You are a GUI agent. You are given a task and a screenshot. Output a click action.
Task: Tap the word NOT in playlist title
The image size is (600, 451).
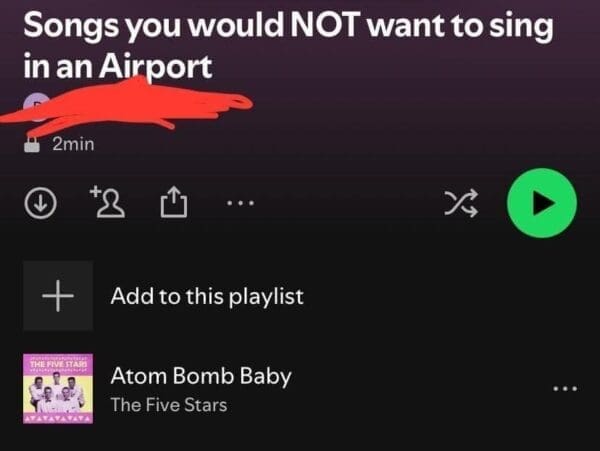point(324,25)
